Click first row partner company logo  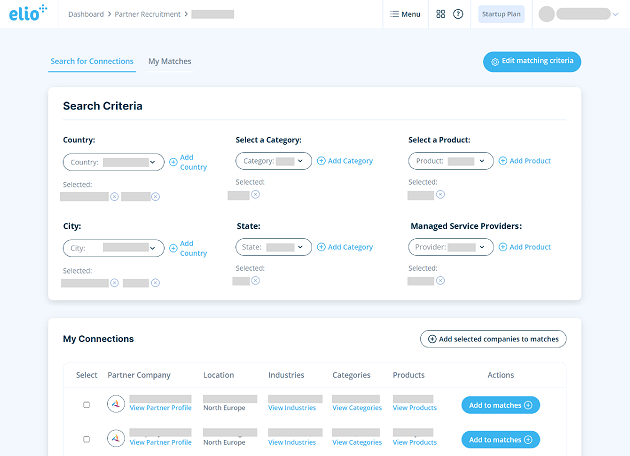(x=116, y=404)
